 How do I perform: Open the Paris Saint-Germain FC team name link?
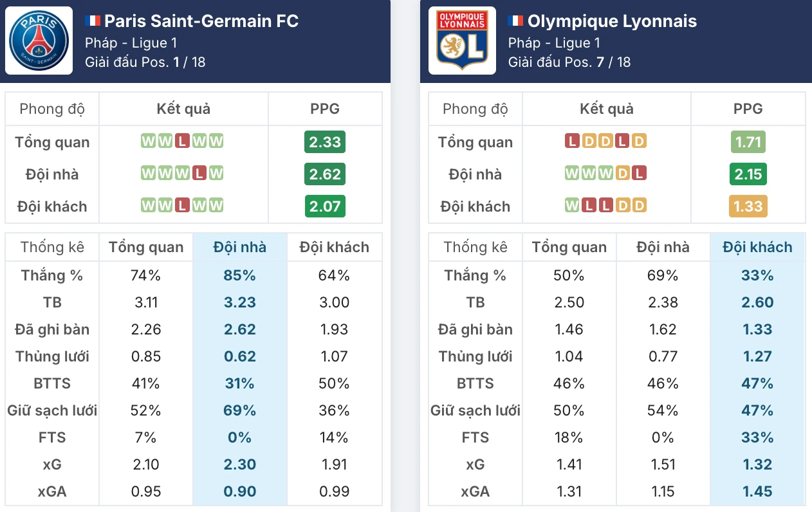pos(201,21)
